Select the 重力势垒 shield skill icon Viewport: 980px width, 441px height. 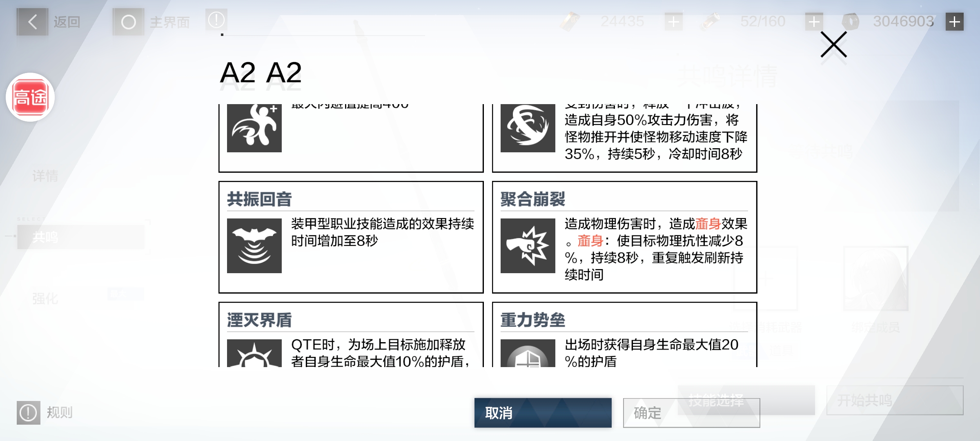coord(528,353)
